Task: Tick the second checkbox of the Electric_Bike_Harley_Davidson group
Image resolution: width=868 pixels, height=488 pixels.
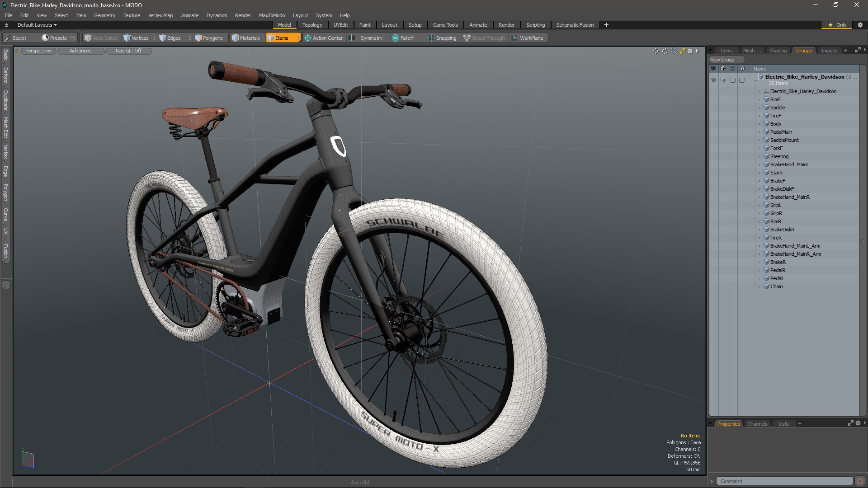Action: click(742, 80)
